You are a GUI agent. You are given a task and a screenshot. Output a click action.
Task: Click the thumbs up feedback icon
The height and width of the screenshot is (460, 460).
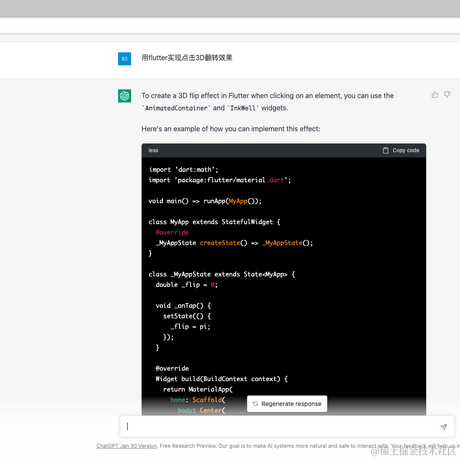click(x=435, y=95)
